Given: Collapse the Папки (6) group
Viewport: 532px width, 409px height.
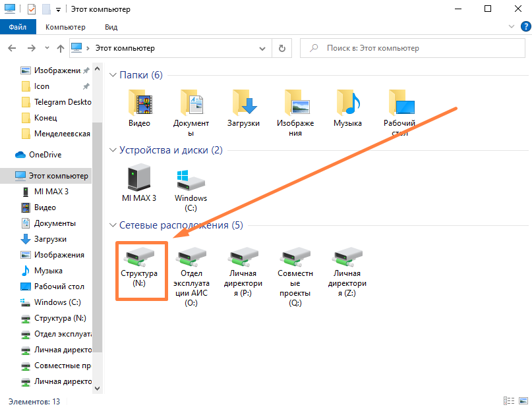Looking at the screenshot, I should point(113,75).
